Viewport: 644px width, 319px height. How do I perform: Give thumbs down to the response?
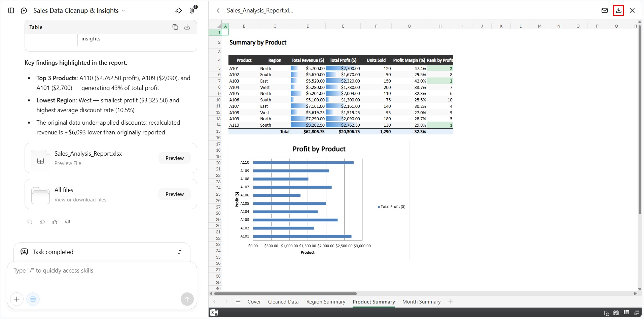(68, 222)
